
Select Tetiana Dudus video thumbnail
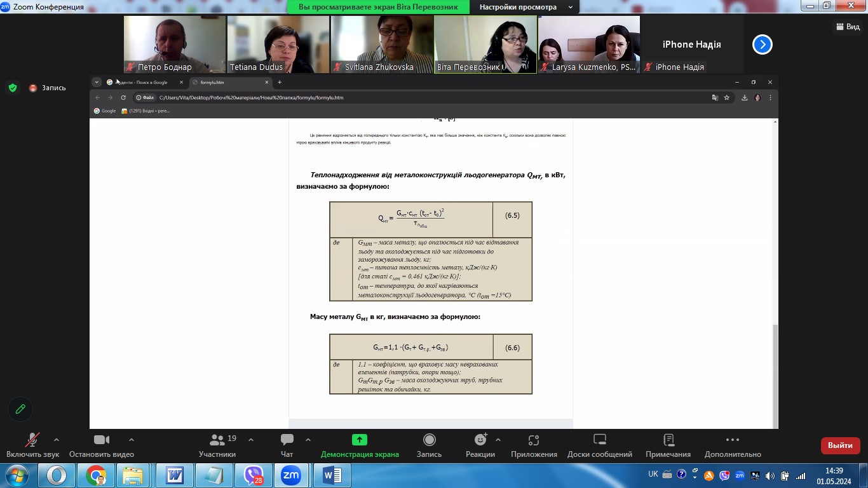(278, 44)
